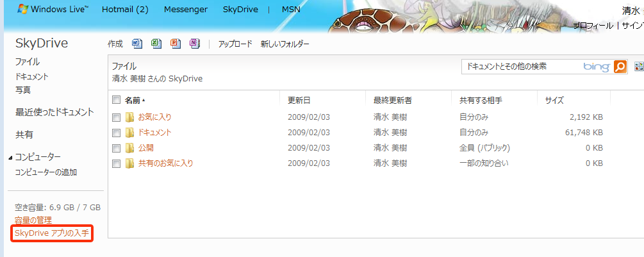Check the box for ドキュメント folder

116,133
